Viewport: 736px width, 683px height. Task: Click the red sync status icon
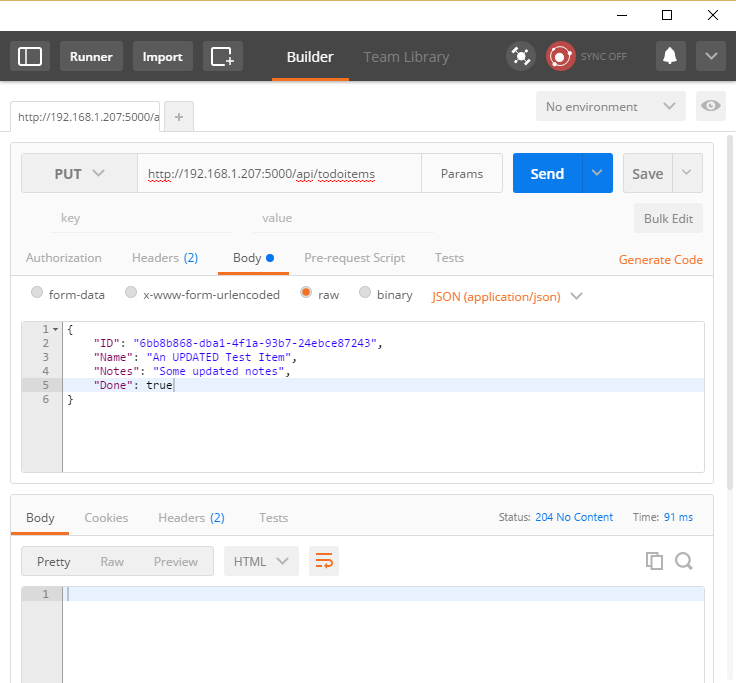560,56
